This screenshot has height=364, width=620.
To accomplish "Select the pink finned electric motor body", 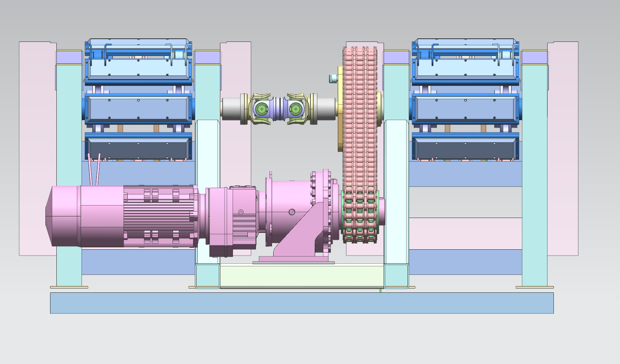I will [x=160, y=216].
